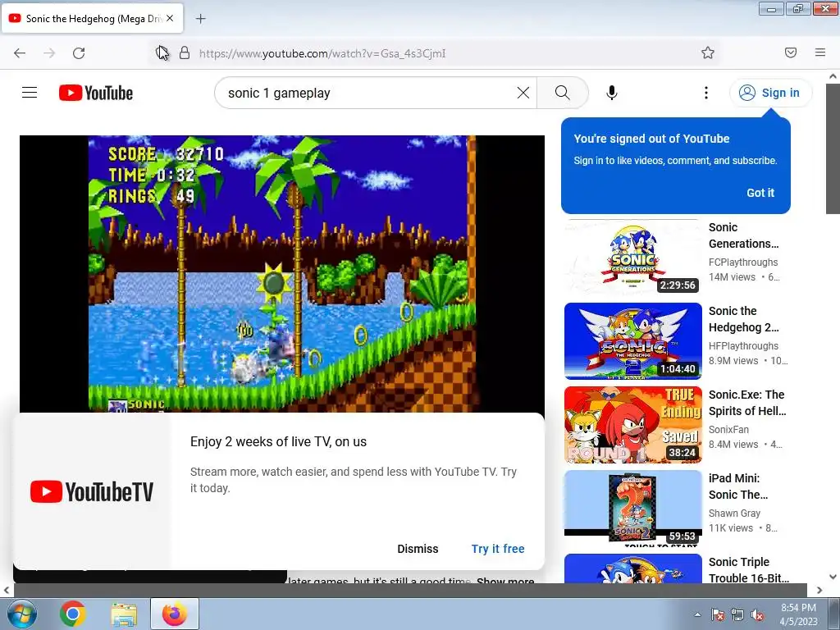Click the 'Sonic the Hedgehog 2...' title
The height and width of the screenshot is (630, 840).
[x=743, y=319]
